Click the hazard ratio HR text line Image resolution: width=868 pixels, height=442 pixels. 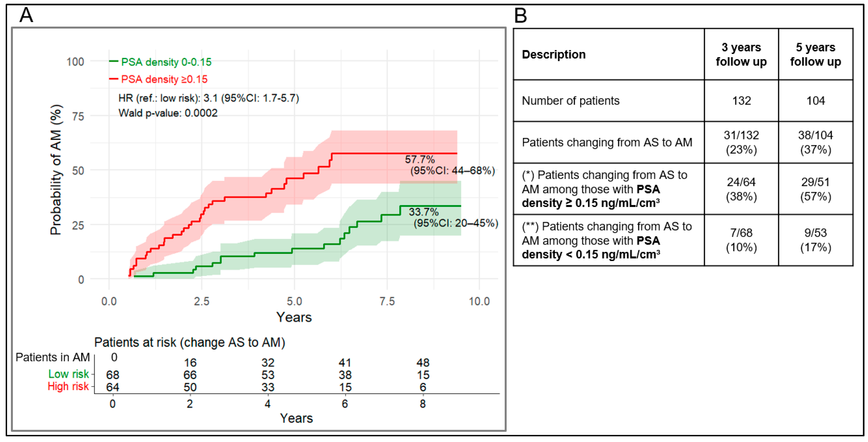[x=209, y=98]
